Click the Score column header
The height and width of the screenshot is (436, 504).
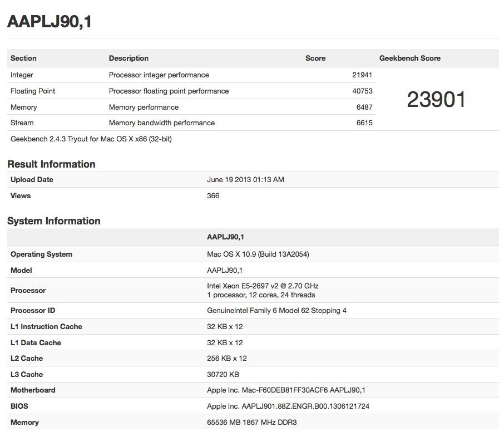click(315, 58)
